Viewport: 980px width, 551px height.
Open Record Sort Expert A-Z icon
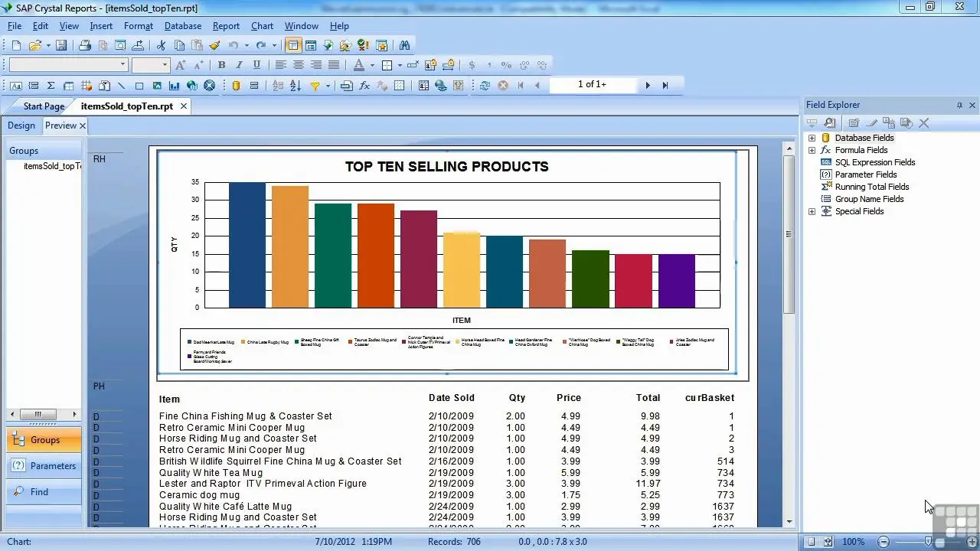point(295,86)
